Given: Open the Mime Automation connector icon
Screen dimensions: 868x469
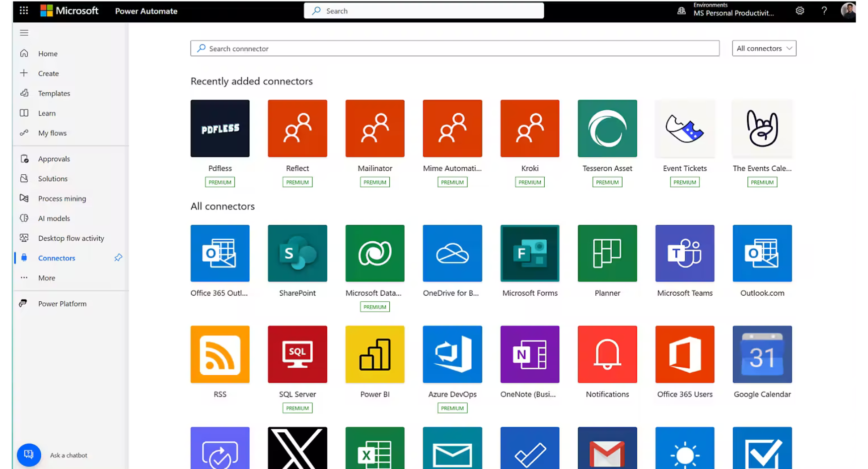Looking at the screenshot, I should click(x=452, y=128).
